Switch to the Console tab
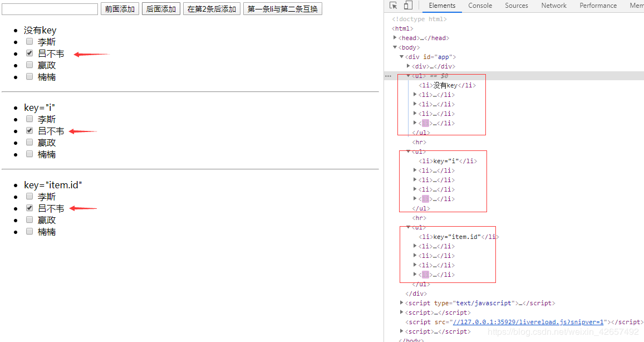Viewport: 644px width, 342px height. pos(480,6)
